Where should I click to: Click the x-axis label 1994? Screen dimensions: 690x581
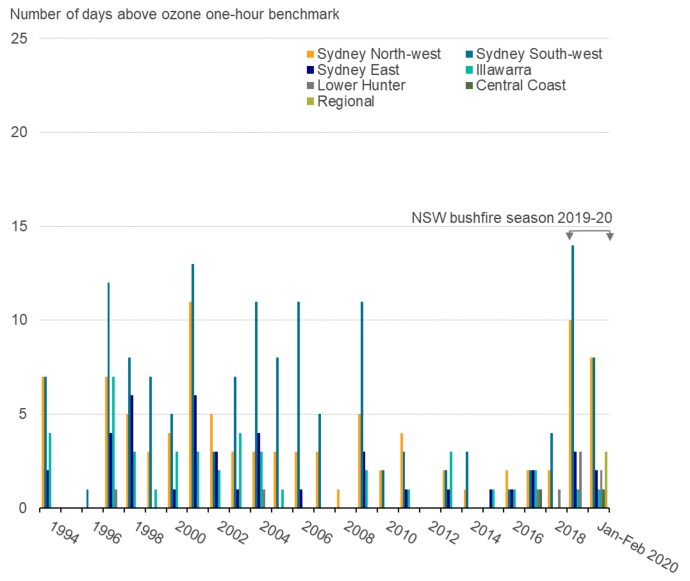coord(64,533)
